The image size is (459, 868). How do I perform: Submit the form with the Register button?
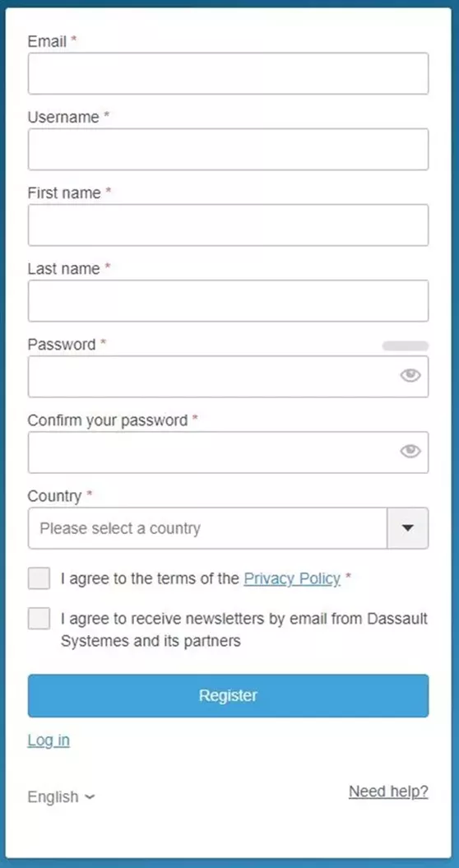pos(228,696)
